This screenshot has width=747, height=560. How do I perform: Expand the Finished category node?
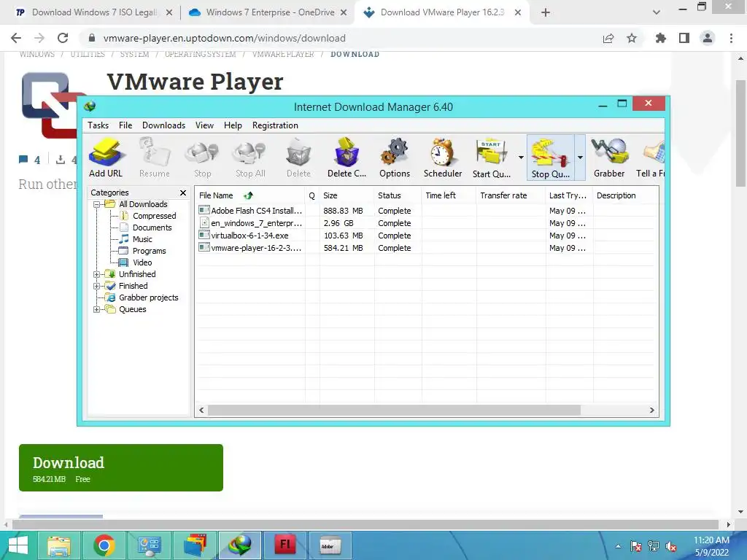point(97,286)
